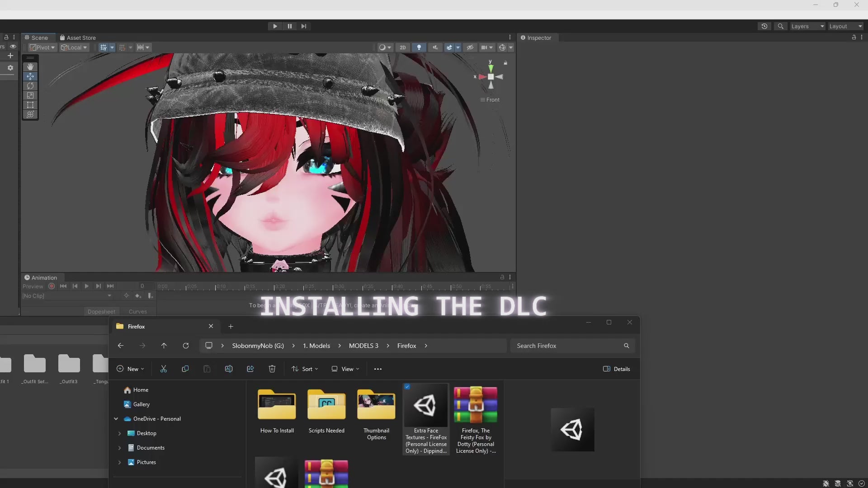868x488 pixels.
Task: Switch to the Asset Store tab
Action: 78,38
